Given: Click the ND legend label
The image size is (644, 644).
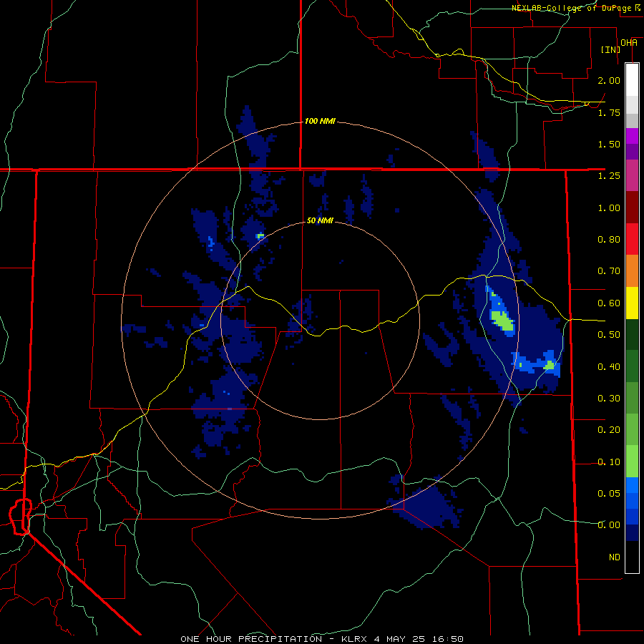Looking at the screenshot, I should pyautogui.click(x=615, y=557).
